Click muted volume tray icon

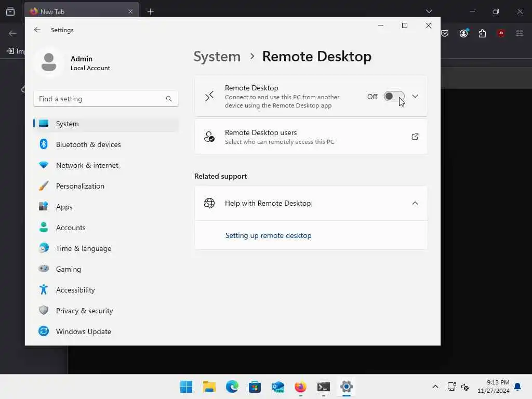click(465, 387)
